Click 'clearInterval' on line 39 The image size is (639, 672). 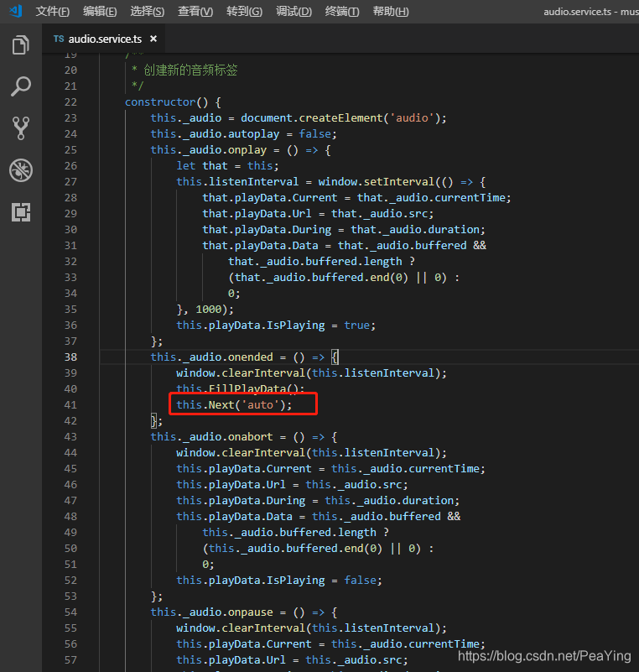point(263,372)
